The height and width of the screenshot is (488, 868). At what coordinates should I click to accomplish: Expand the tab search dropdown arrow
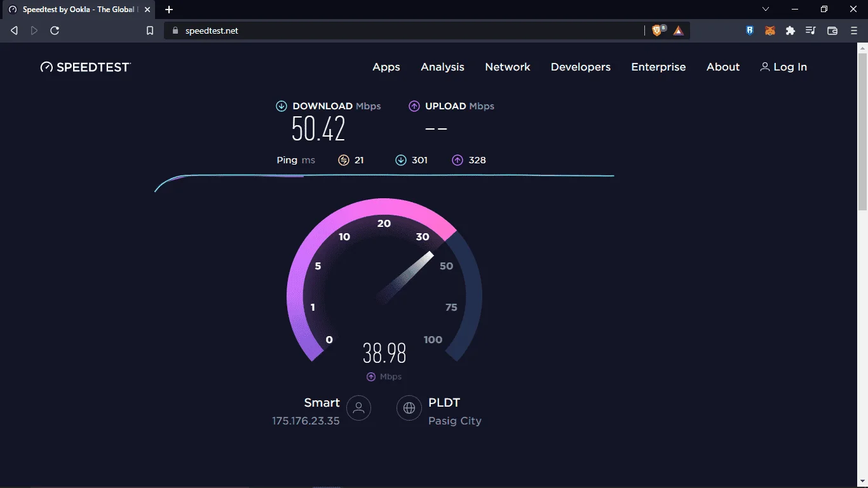click(766, 10)
